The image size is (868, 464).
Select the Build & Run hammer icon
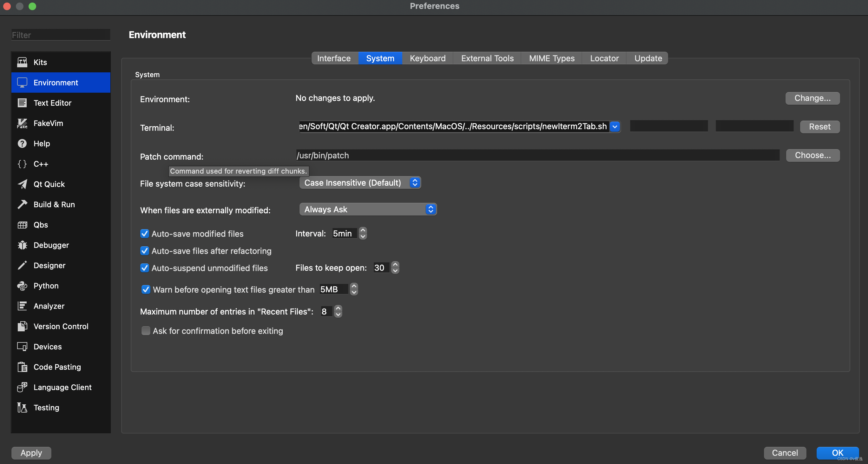coord(22,204)
